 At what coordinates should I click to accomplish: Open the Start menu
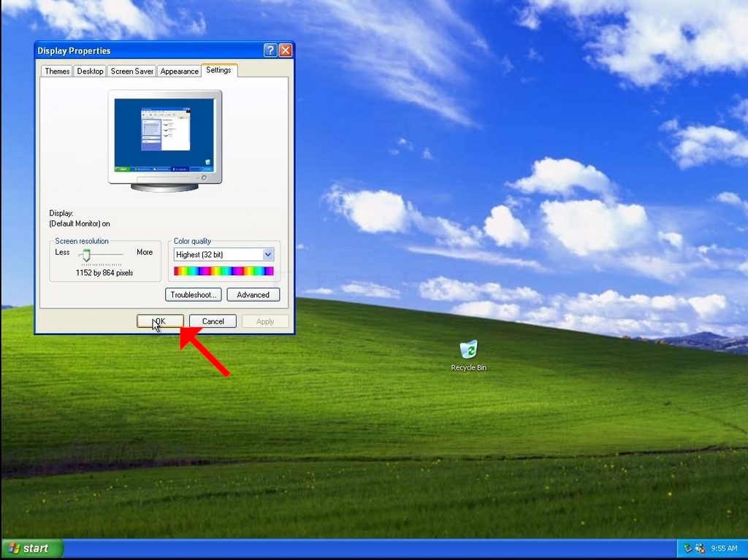click(x=32, y=548)
